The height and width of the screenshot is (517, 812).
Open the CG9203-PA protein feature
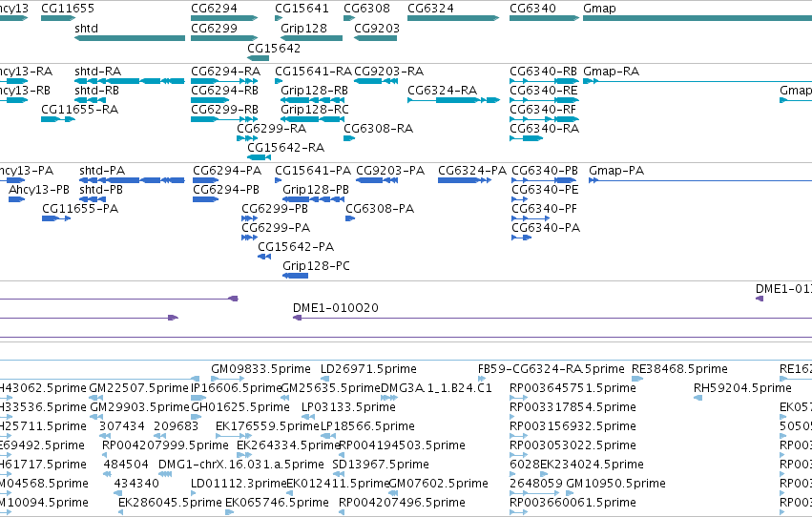click(x=377, y=180)
